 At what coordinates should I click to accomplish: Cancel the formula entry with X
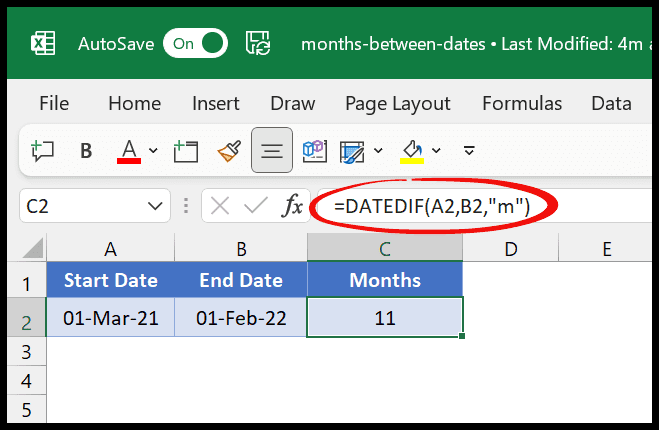click(x=220, y=206)
